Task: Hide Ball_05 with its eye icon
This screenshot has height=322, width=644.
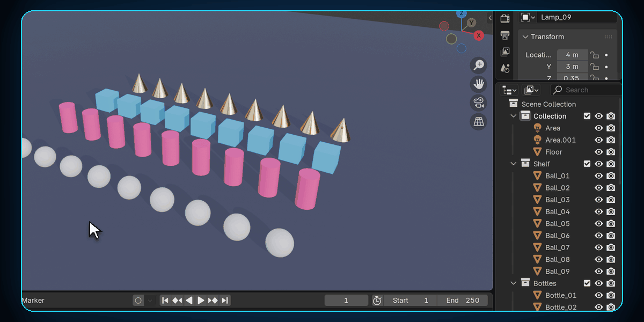Action: click(599, 224)
